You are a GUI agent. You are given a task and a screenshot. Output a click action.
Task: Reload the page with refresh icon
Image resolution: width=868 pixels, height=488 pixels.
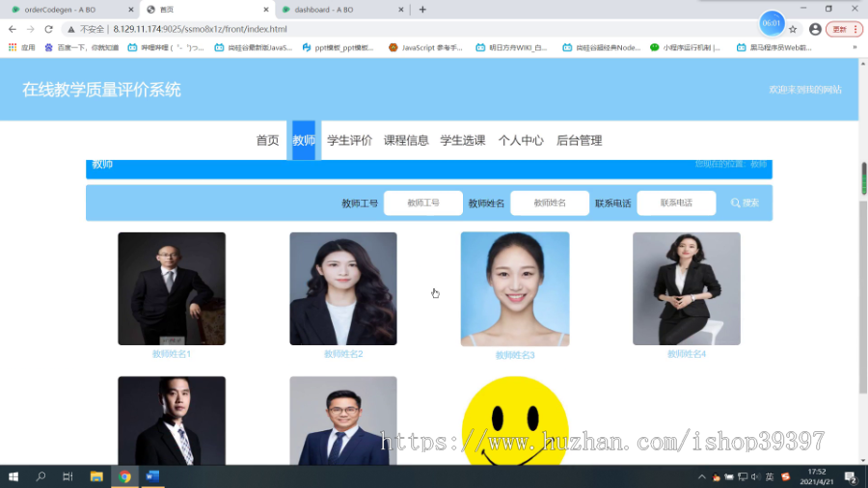(x=49, y=29)
